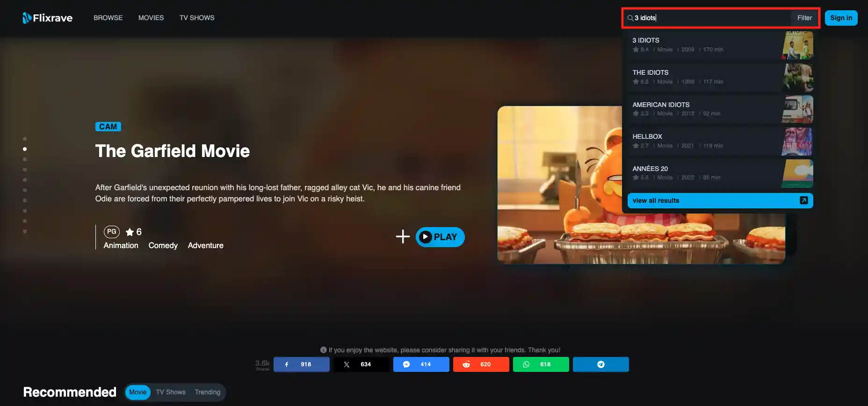The image size is (868, 406).
Task: Select THE IDIOTS search result
Action: pyautogui.click(x=720, y=77)
